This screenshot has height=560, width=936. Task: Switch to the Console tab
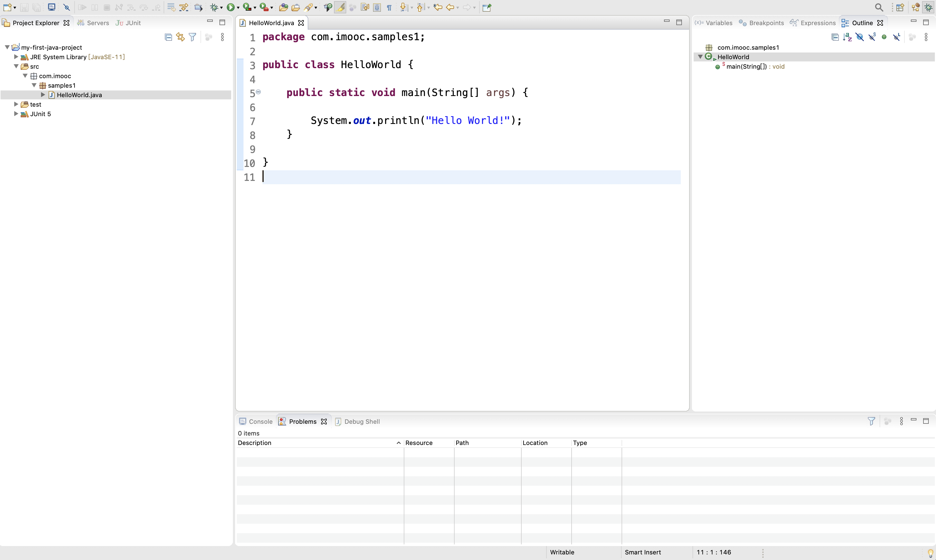pyautogui.click(x=256, y=421)
